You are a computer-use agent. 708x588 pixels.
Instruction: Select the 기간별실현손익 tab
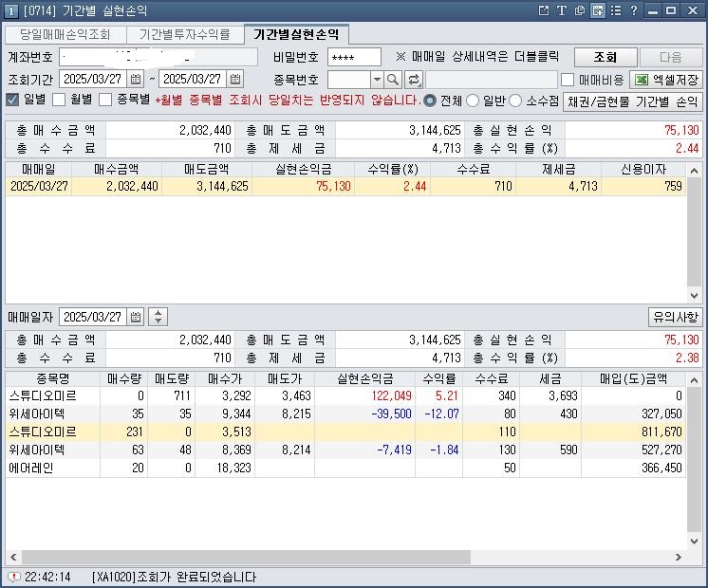[x=296, y=34]
